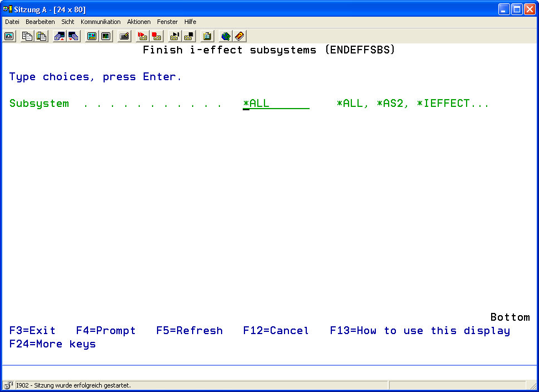
Task: Click the play macro toolbar icon
Action: click(175, 36)
